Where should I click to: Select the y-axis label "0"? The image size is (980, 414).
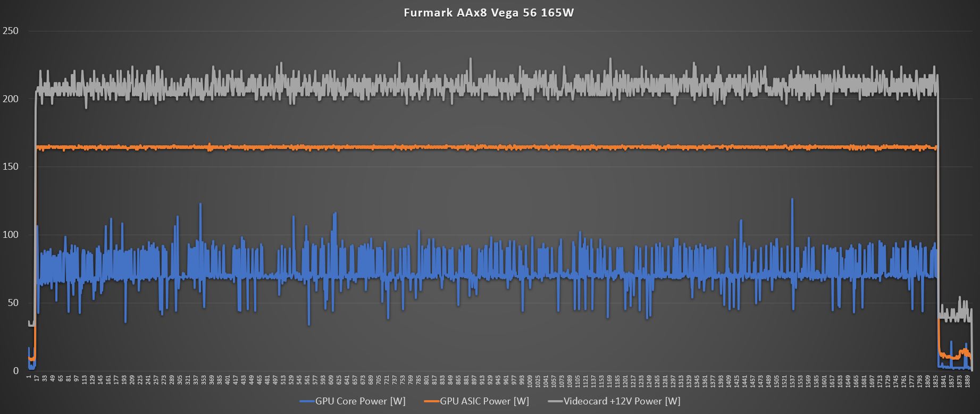[x=16, y=371]
